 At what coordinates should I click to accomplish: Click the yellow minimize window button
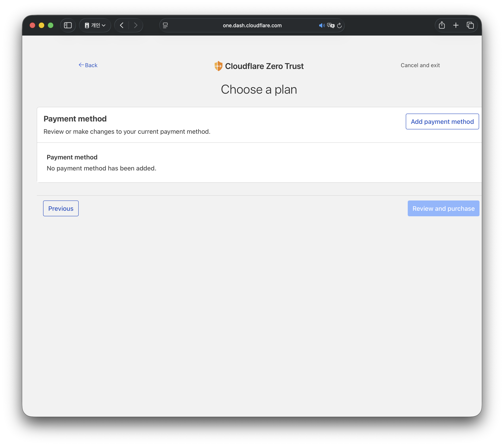point(42,25)
